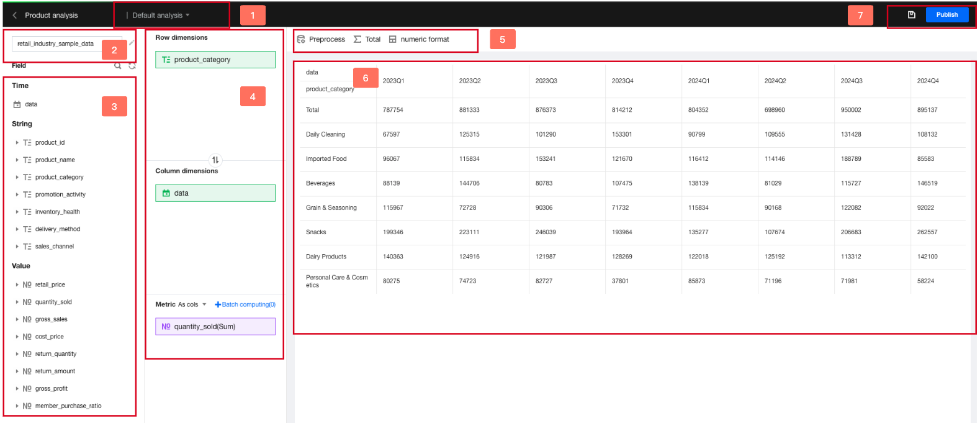Image resolution: width=980 pixels, height=423 pixels.
Task: Click the 2024Q4 column header
Action: pyautogui.click(x=928, y=81)
